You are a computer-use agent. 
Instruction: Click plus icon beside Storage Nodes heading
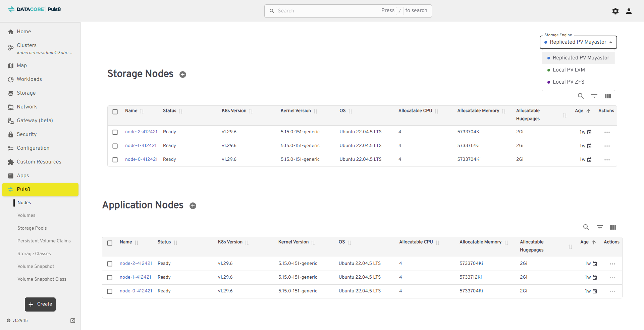(183, 75)
